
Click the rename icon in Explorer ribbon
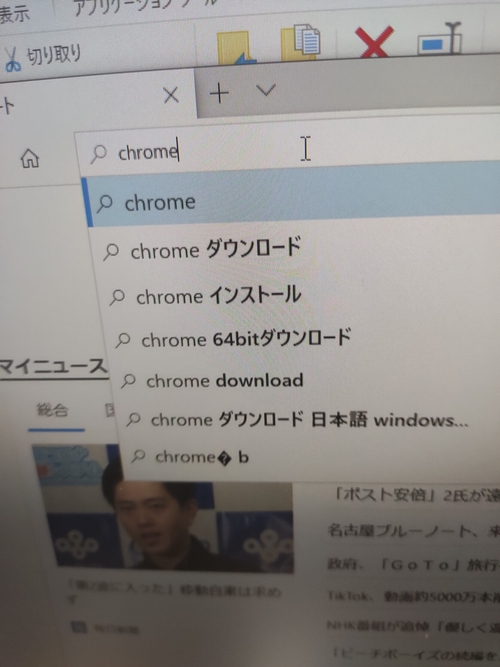click(440, 38)
